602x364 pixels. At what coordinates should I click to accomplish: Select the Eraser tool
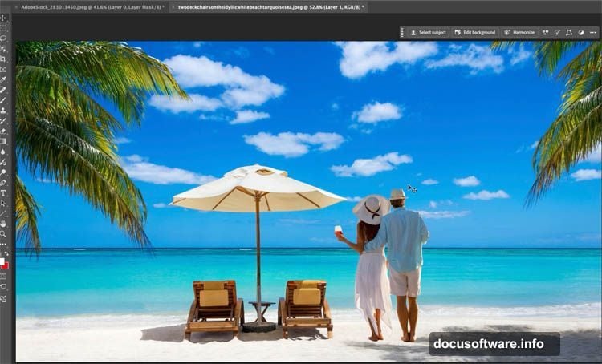4,130
